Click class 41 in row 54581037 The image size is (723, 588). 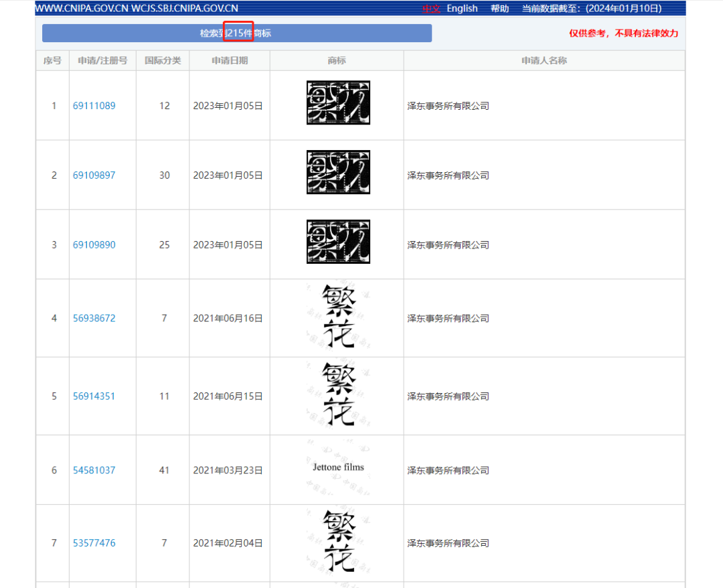pyautogui.click(x=165, y=470)
